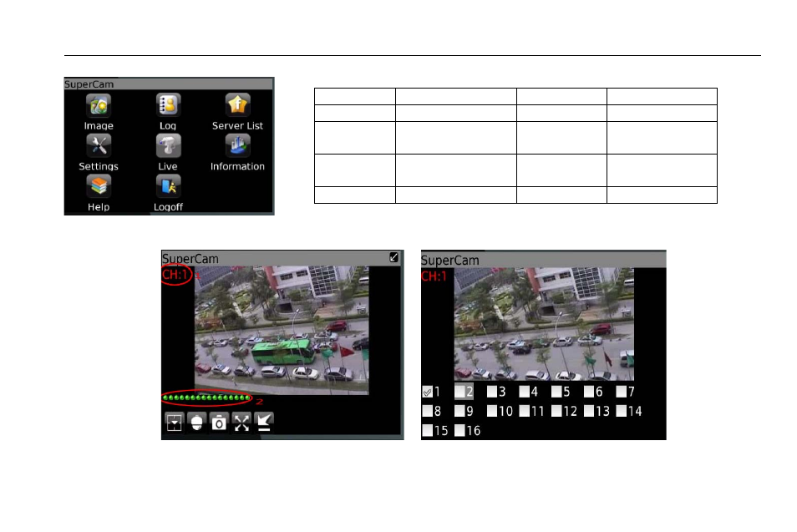Screen dimensions: 797x532
Task: Click the CH:1 label in live view window
Action: 175,275
